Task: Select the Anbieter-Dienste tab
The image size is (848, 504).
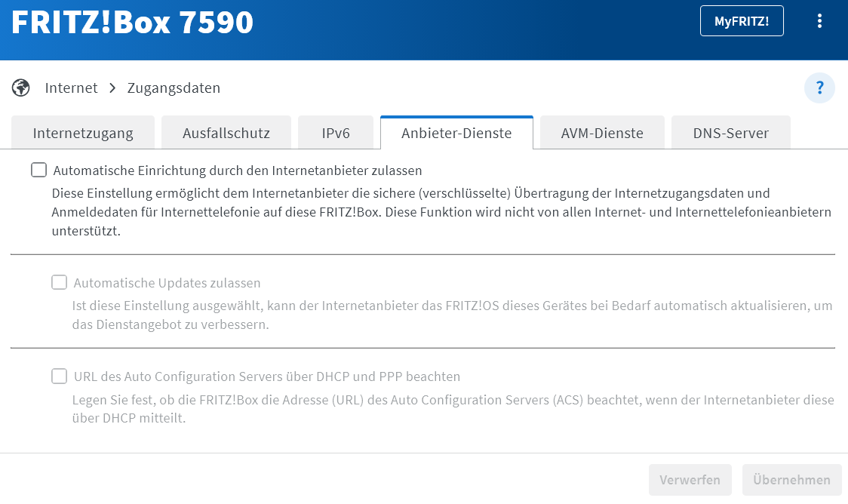Action: coord(456,133)
